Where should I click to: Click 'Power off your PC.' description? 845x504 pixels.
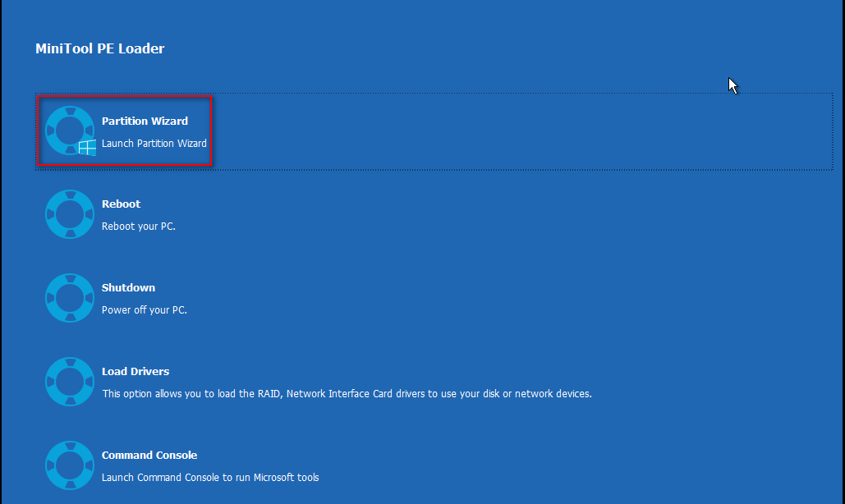point(145,310)
